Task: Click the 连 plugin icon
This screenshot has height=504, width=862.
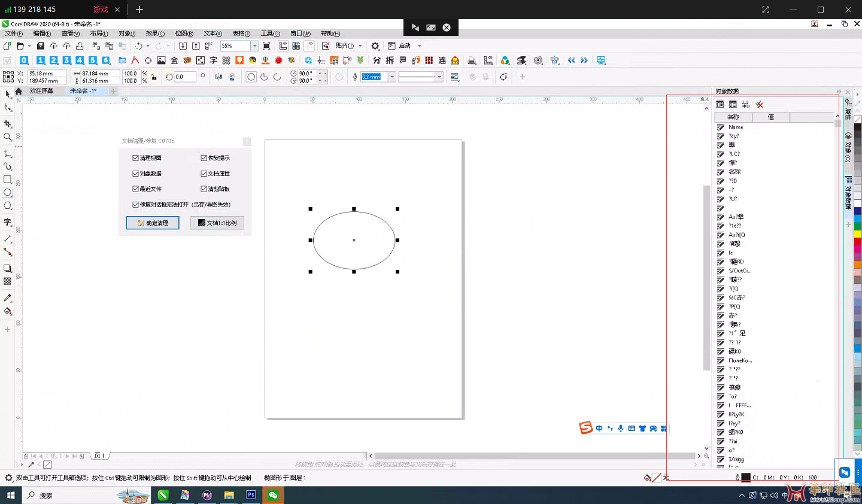Action: [x=442, y=60]
